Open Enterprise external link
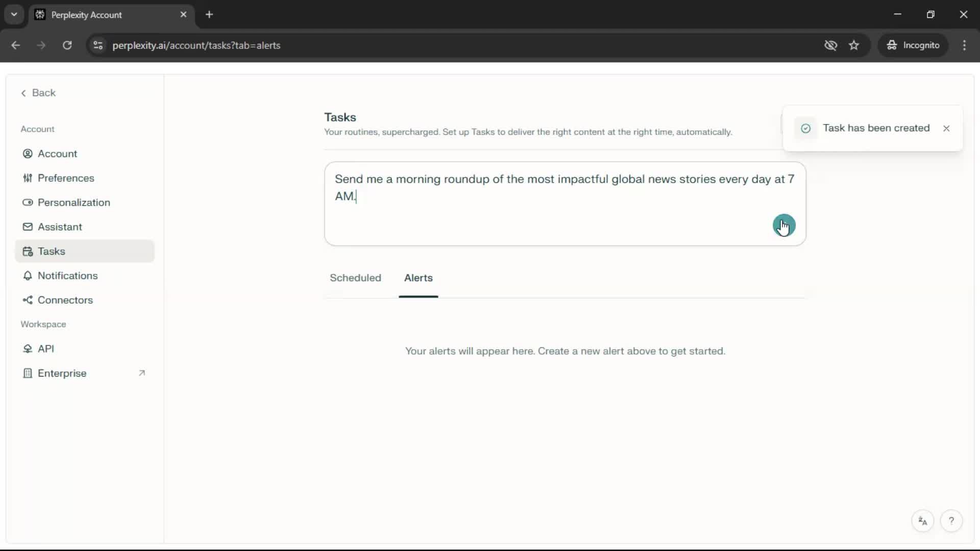The width and height of the screenshot is (980, 551). (62, 373)
